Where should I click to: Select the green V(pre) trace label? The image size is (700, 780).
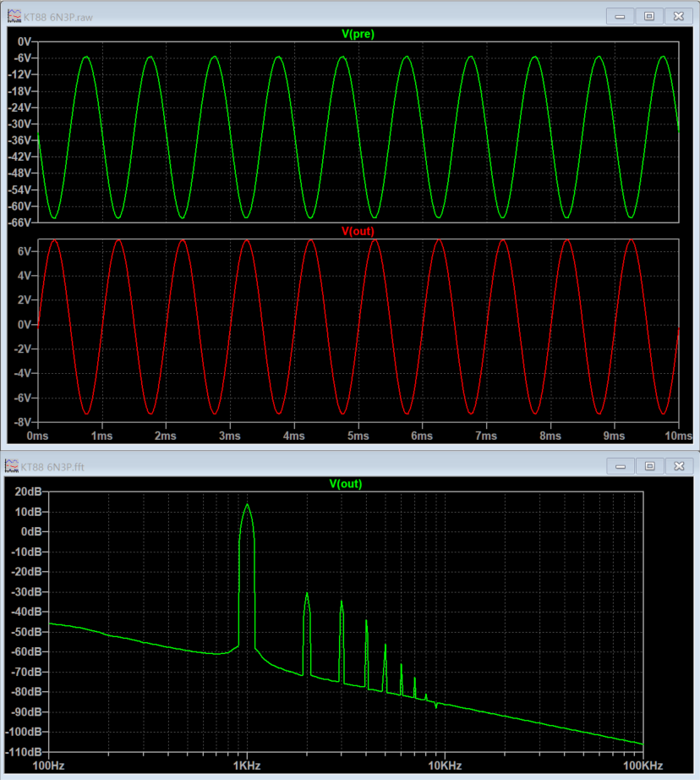pyautogui.click(x=358, y=35)
